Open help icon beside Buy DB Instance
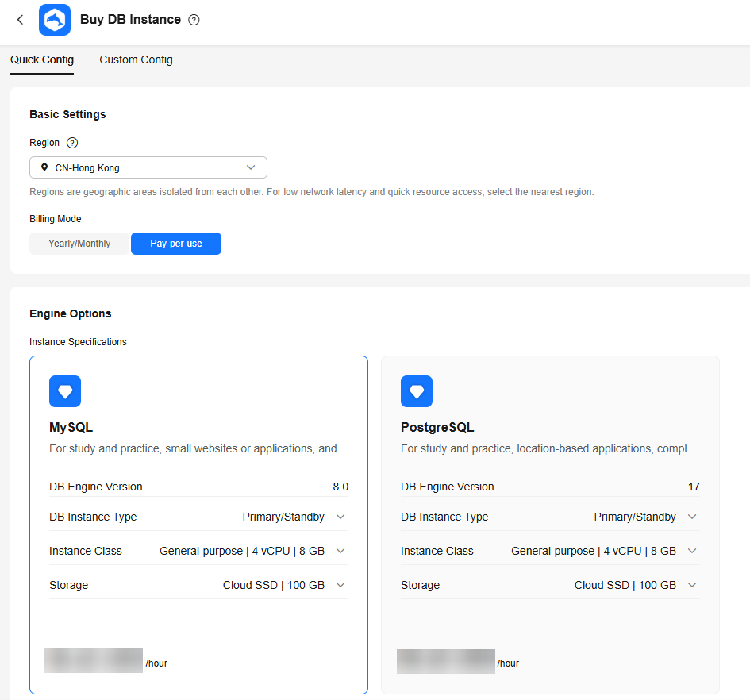 (194, 20)
